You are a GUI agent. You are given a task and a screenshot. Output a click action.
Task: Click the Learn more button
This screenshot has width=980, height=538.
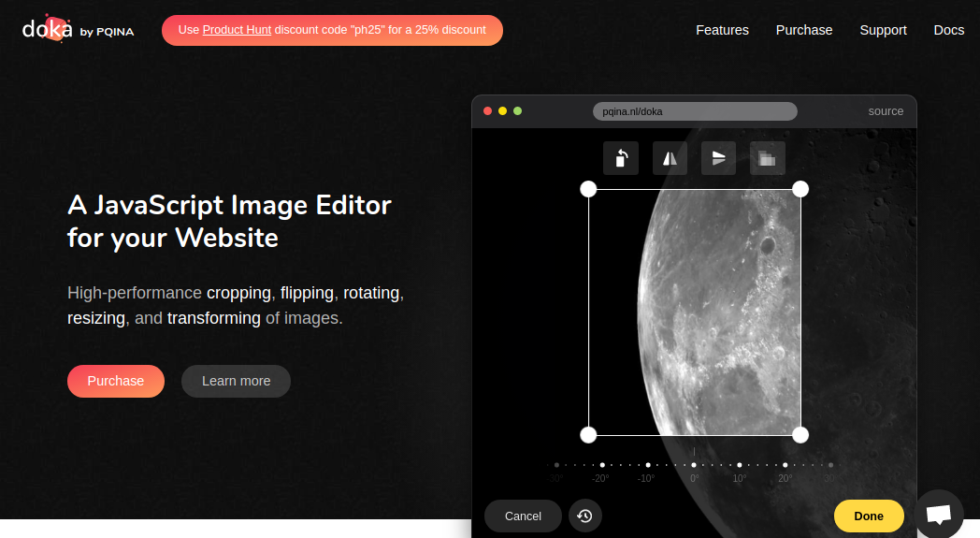click(x=236, y=381)
